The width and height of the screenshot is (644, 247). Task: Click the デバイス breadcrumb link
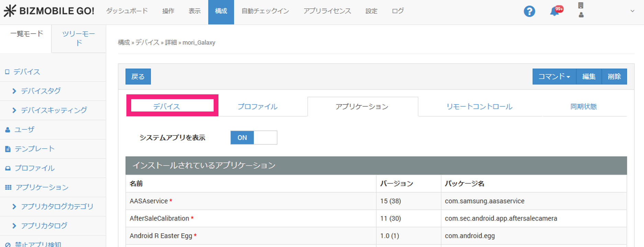(x=147, y=43)
